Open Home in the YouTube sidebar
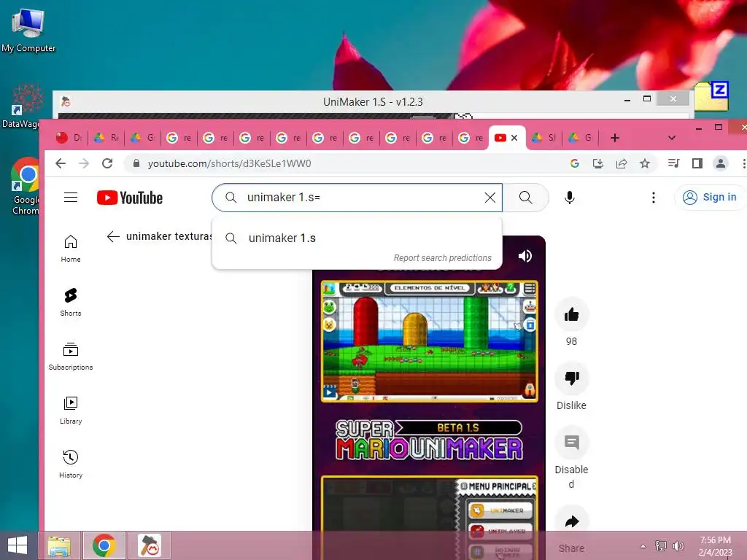This screenshot has height=560, width=747. pos(71,249)
